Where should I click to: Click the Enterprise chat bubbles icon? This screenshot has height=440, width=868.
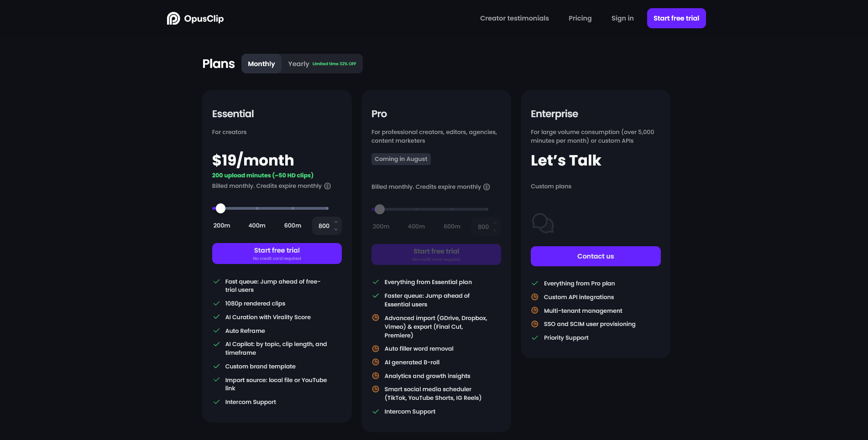pos(543,223)
